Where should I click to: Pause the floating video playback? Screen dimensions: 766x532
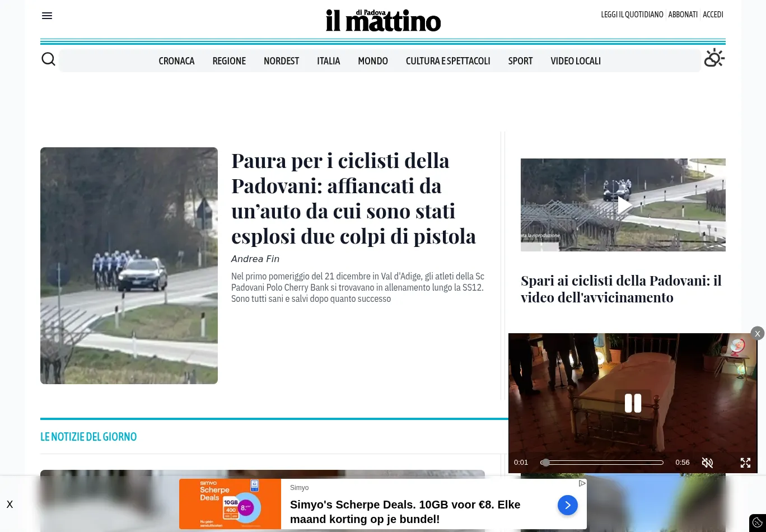pos(633,403)
